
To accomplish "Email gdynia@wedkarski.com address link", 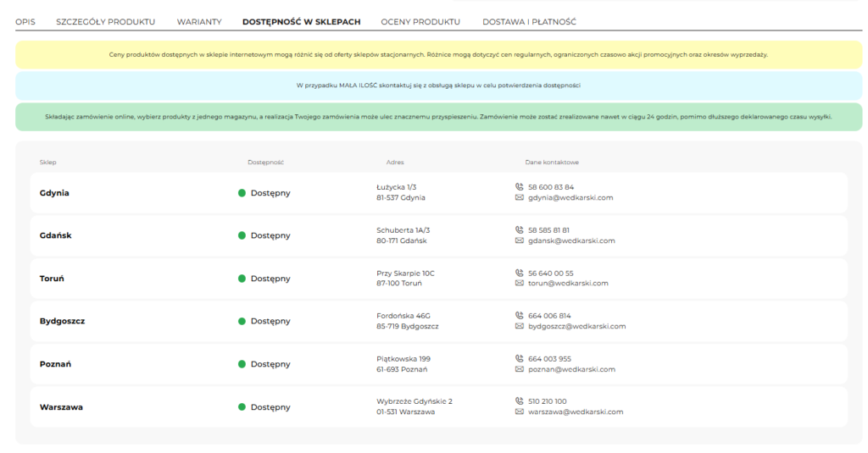I will coord(570,198).
